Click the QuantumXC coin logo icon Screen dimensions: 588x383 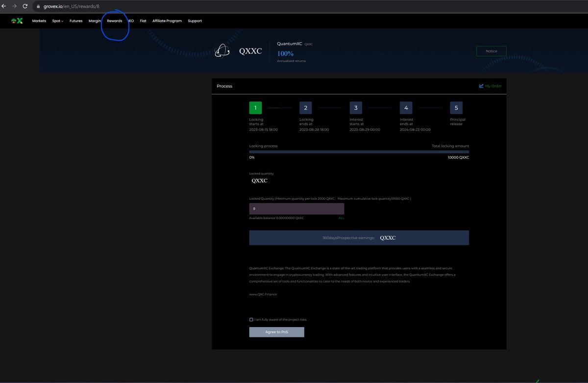pyautogui.click(x=222, y=51)
